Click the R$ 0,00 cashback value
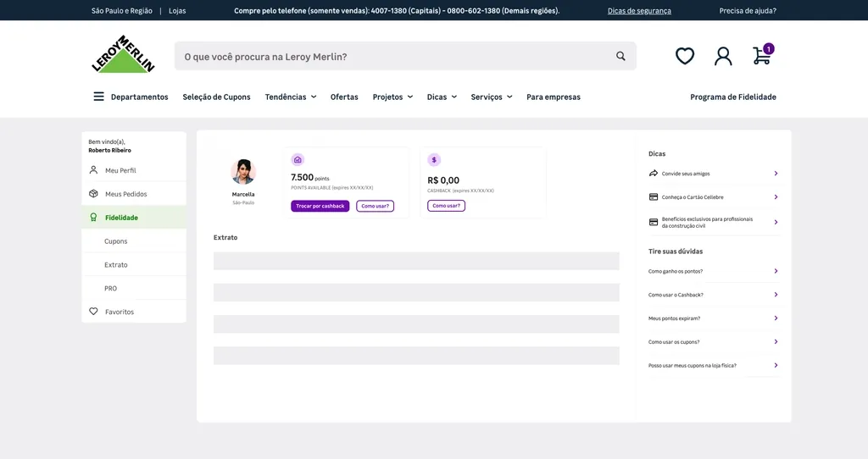This screenshot has height=459, width=868. pyautogui.click(x=443, y=180)
